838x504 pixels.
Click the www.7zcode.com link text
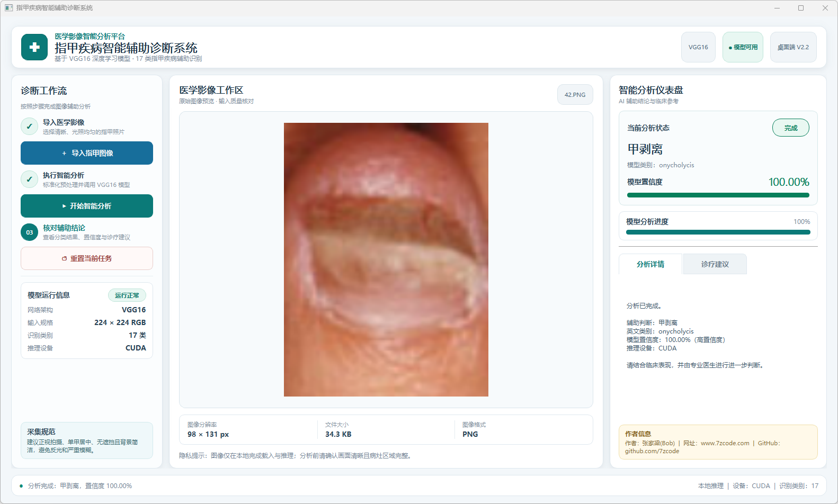tap(725, 443)
